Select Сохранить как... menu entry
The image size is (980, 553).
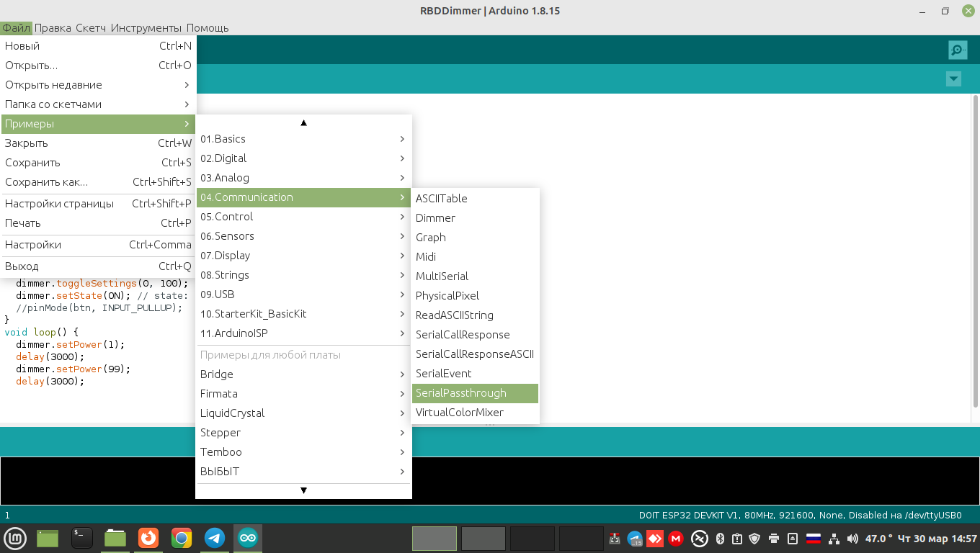tap(98, 182)
